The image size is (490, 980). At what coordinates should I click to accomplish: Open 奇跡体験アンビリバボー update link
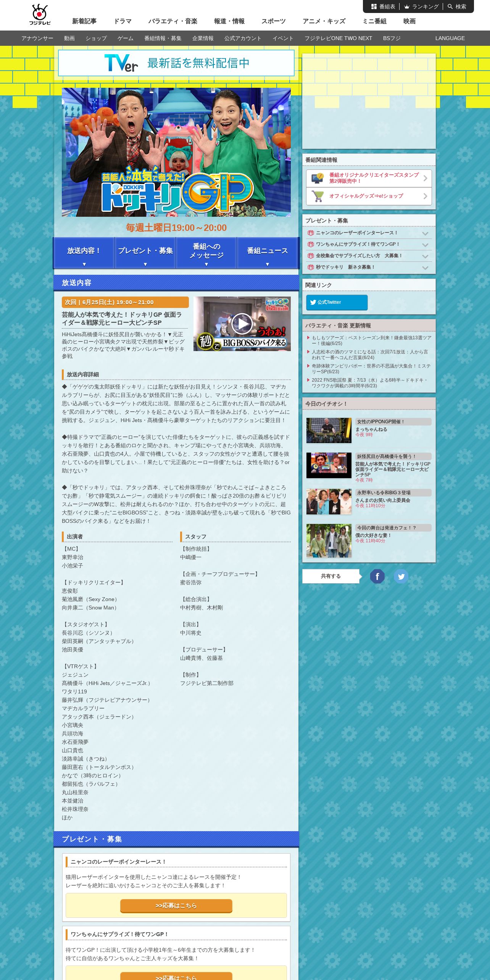click(x=371, y=369)
